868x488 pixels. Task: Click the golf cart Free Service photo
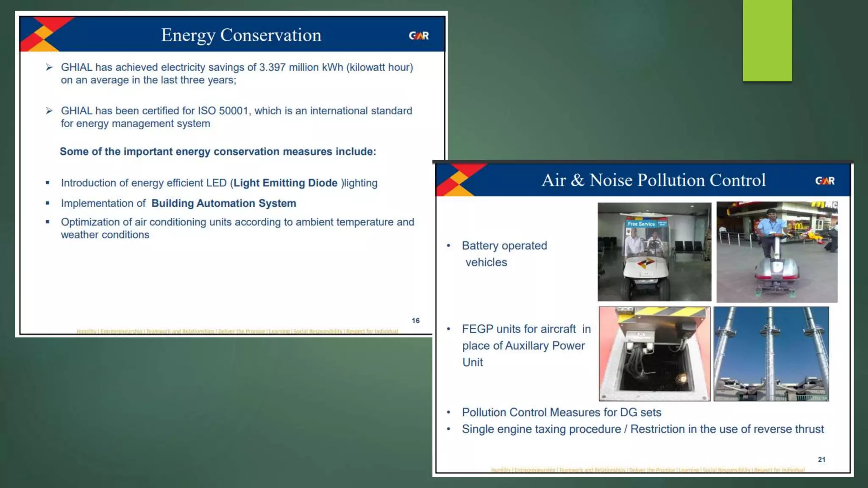click(654, 252)
